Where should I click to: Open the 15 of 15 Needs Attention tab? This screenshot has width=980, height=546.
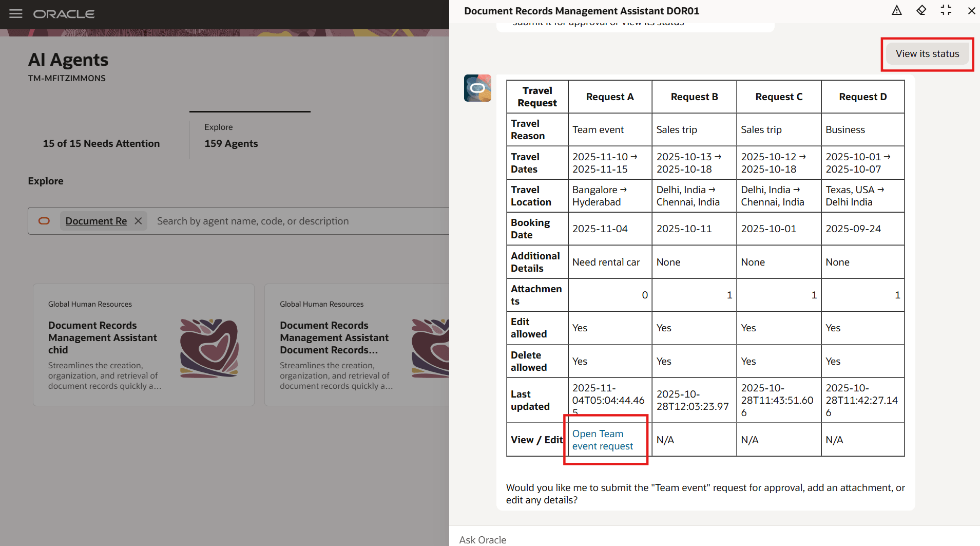tap(101, 143)
